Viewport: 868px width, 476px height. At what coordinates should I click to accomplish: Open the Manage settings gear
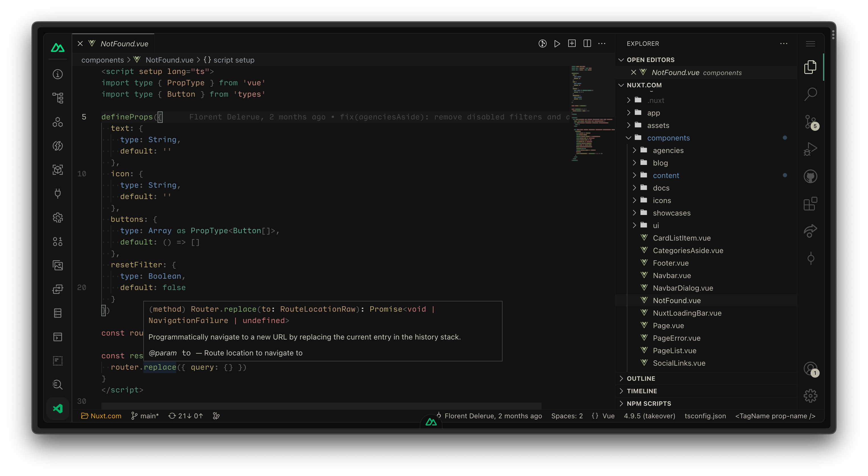pyautogui.click(x=810, y=396)
